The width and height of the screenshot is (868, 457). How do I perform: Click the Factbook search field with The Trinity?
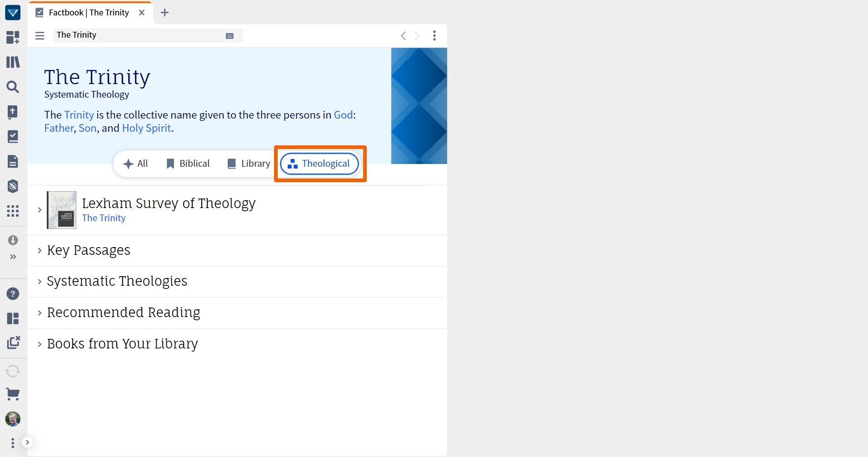148,35
